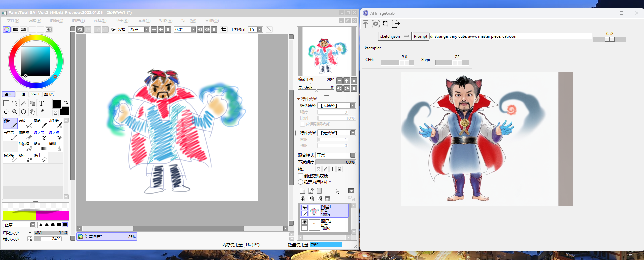
Task: Open the 手抖修正 stabilizer value dropdown
Action: 260,30
